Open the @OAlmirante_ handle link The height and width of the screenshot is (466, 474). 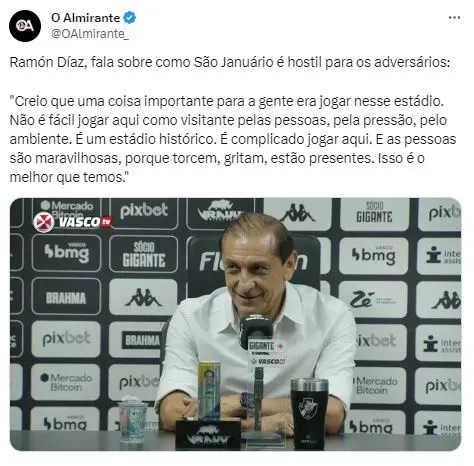pos(90,34)
